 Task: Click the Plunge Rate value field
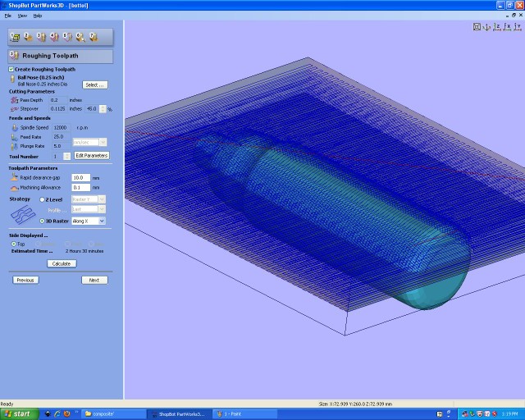pyautogui.click(x=62, y=146)
